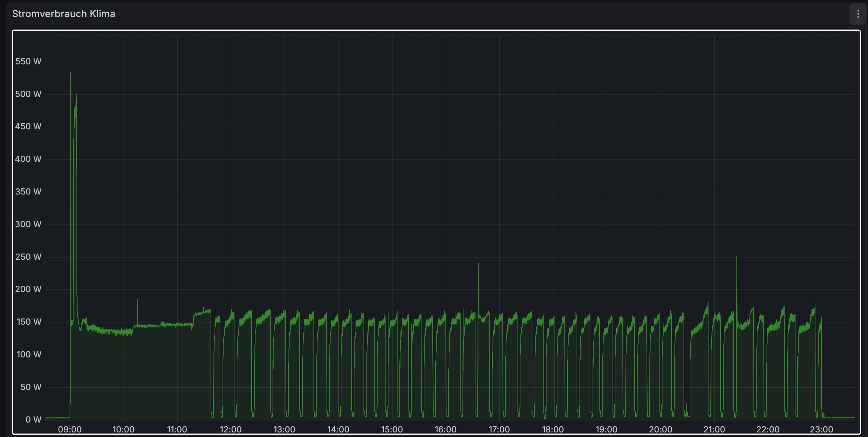868x437 pixels.
Task: Open the three-dot panel menu
Action: click(857, 14)
